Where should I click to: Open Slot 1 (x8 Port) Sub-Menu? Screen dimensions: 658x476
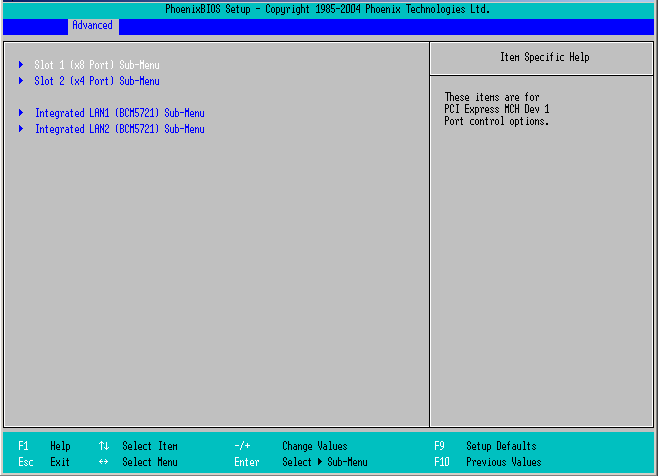pyautogui.click(x=97, y=65)
